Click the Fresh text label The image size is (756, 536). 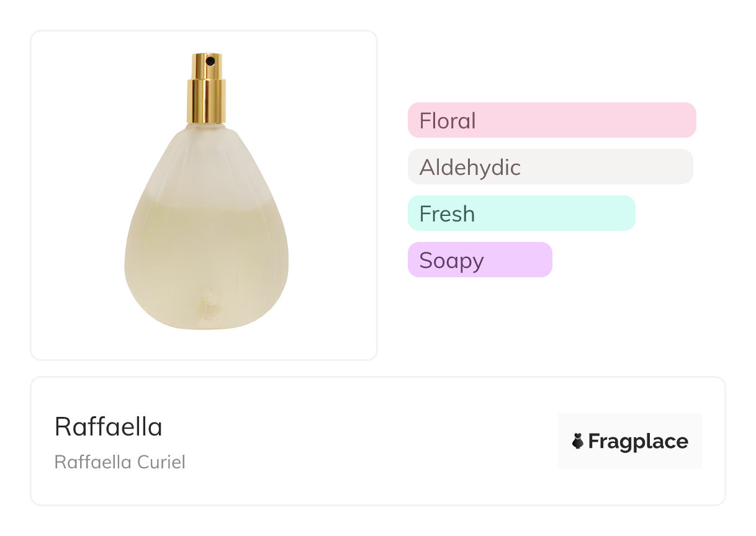[x=447, y=214]
